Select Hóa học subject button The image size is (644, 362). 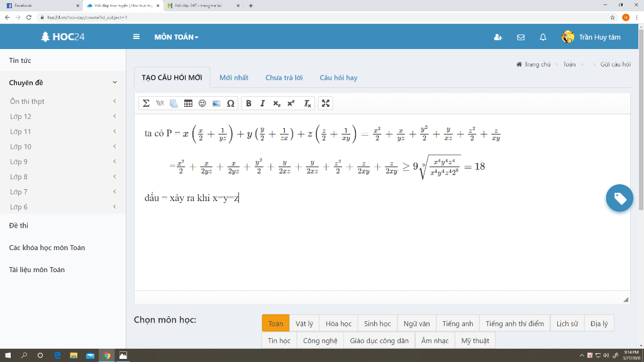tap(338, 324)
